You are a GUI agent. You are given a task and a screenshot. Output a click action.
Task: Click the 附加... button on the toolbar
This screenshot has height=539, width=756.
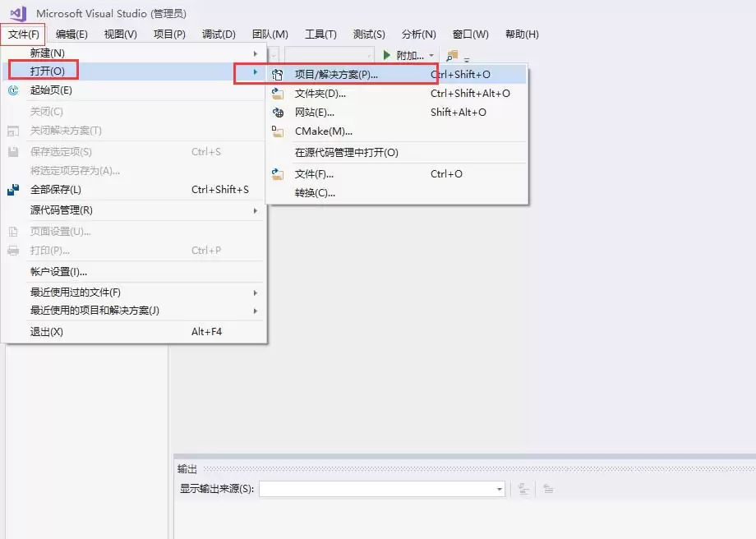pyautogui.click(x=409, y=55)
